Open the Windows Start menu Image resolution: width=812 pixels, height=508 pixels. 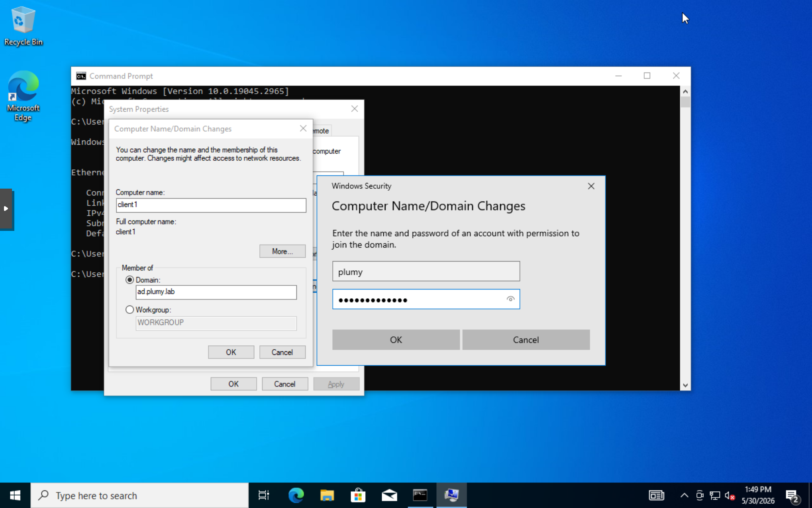[15, 495]
